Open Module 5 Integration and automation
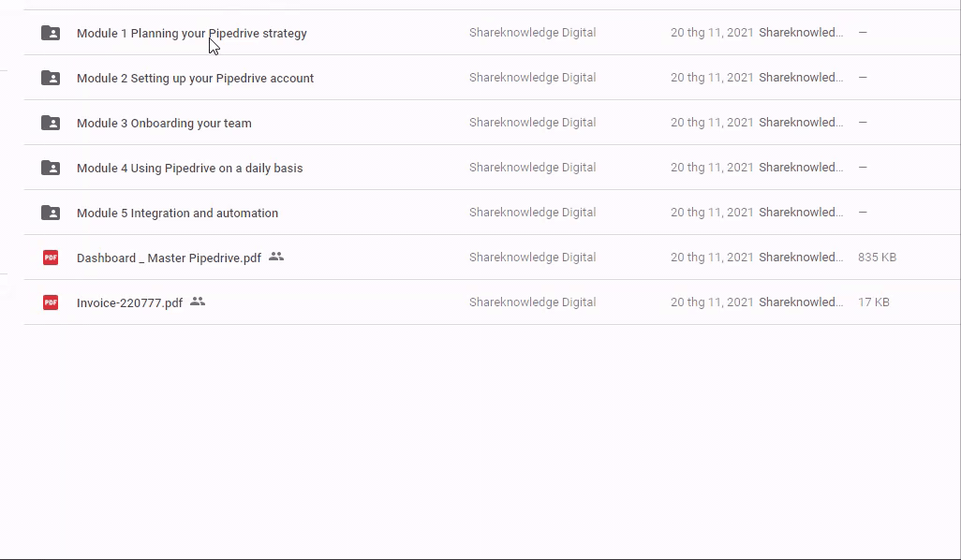Viewport: 961px width, 560px height. click(177, 214)
